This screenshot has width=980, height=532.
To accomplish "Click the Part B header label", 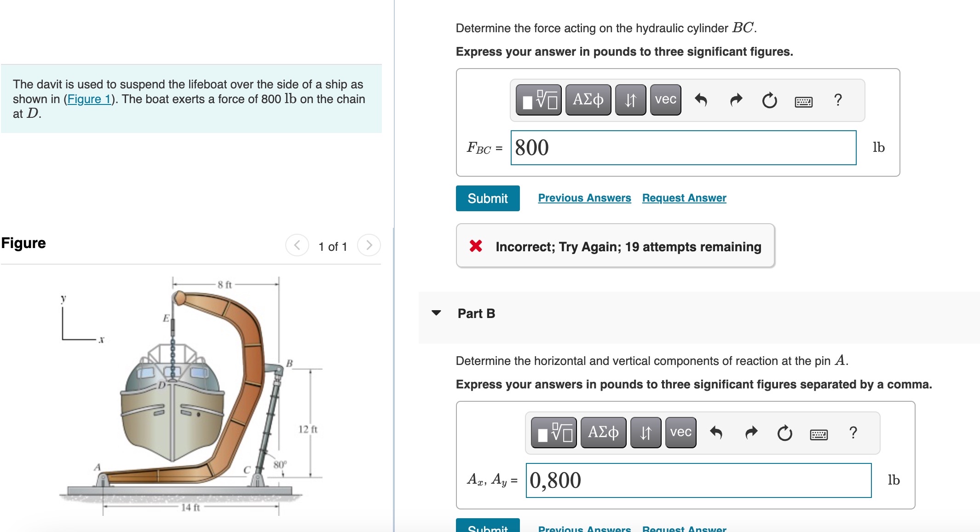I will pos(476,313).
